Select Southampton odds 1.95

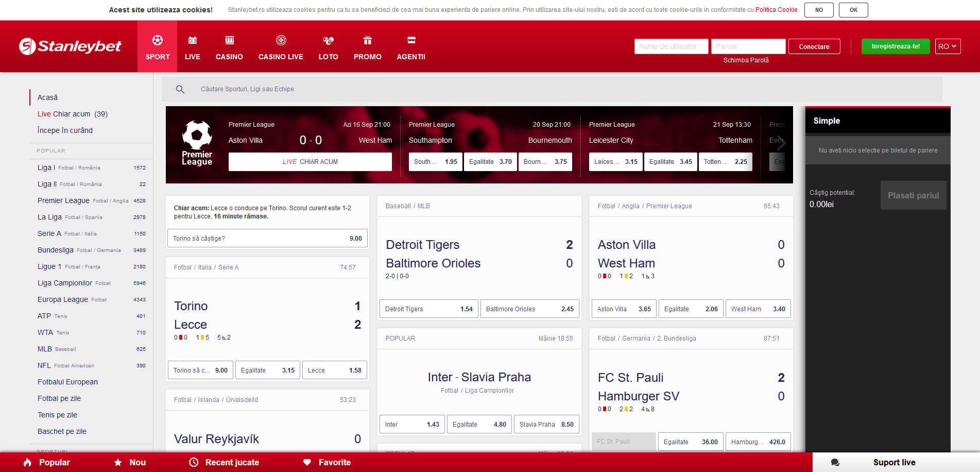[436, 162]
